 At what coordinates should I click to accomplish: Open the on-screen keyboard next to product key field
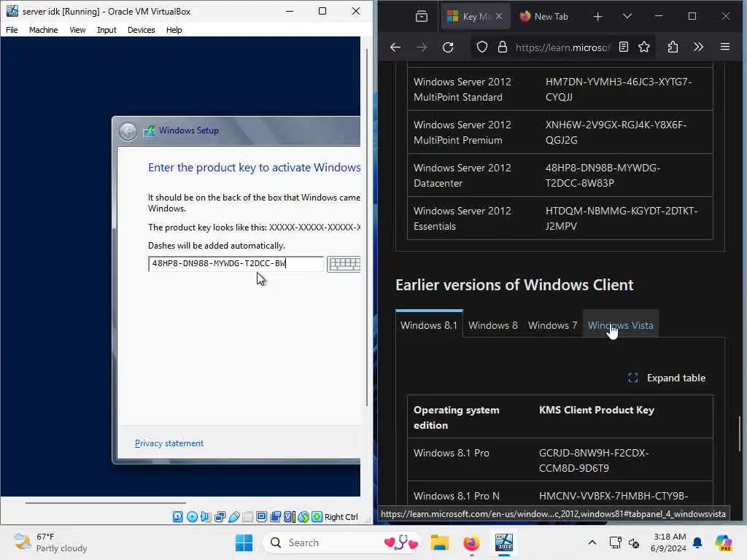[344, 264]
